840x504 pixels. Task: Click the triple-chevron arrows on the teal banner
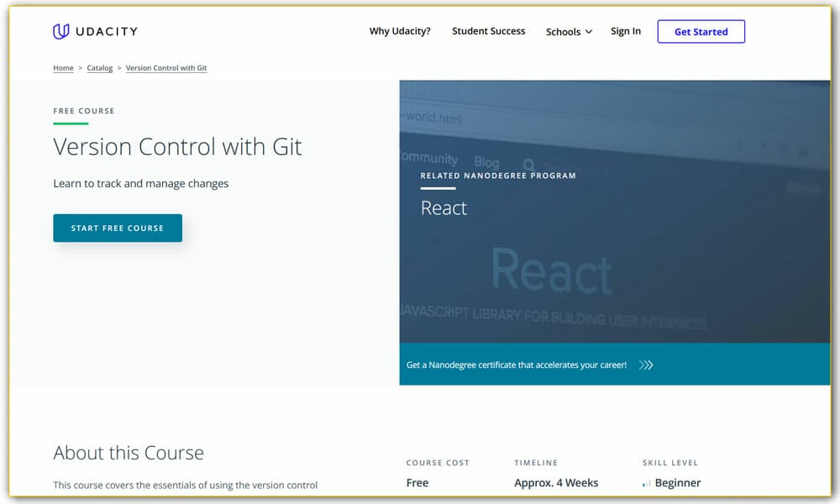click(646, 365)
